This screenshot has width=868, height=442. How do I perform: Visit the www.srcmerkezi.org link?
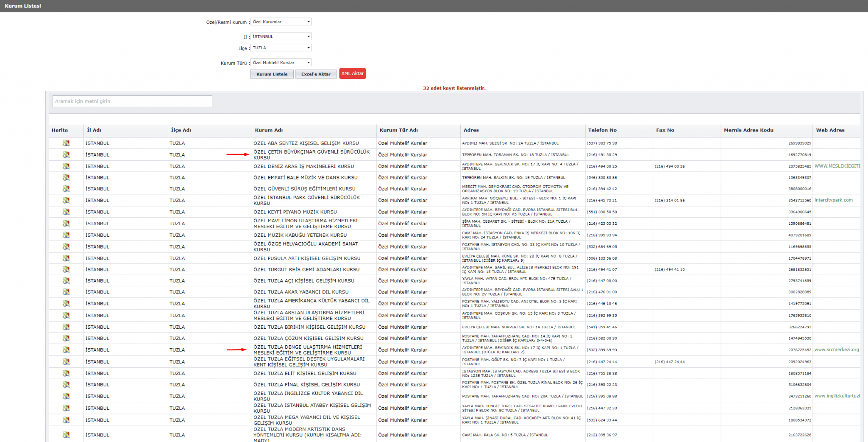(837, 350)
